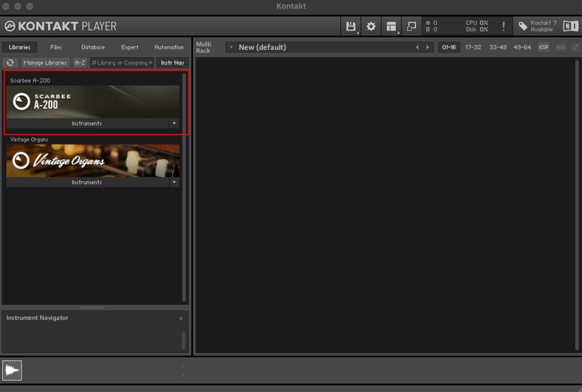The image size is (582, 392).
Task: Click the voice count and memory readout
Action: point(431,26)
